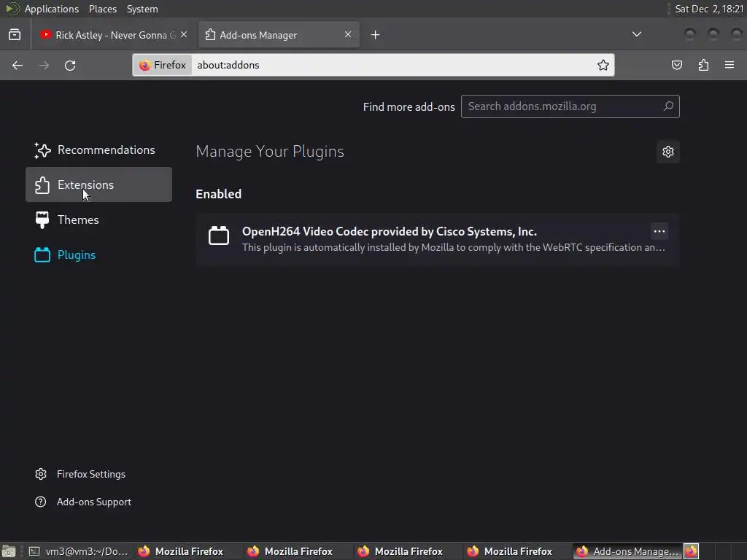Open a new tab with plus button
This screenshot has height=560, width=747.
click(376, 35)
